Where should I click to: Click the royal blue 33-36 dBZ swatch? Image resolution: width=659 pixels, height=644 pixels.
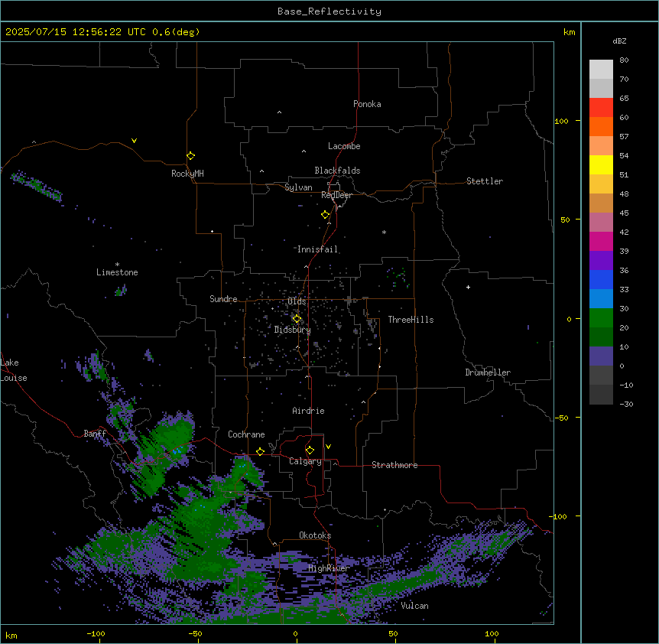[x=601, y=279]
